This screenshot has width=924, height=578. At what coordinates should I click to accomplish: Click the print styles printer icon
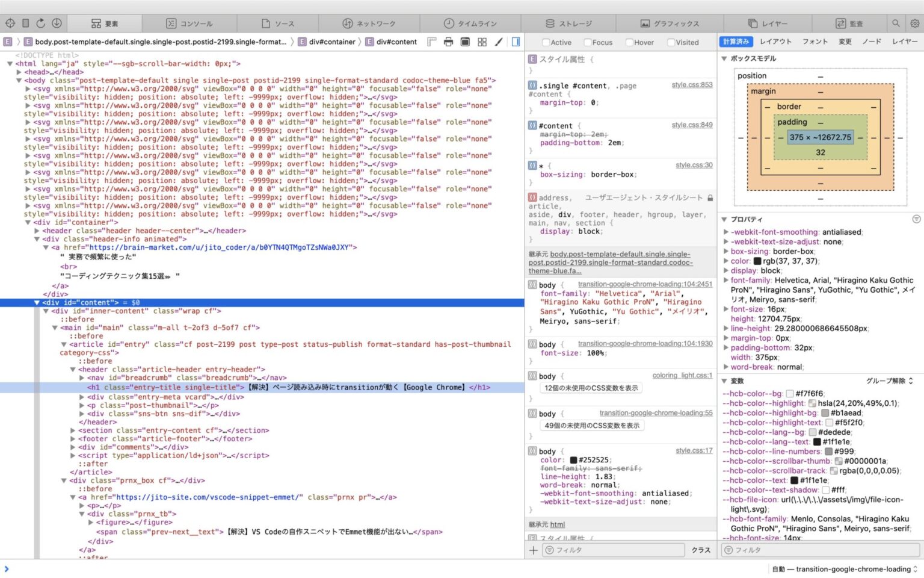pyautogui.click(x=448, y=42)
